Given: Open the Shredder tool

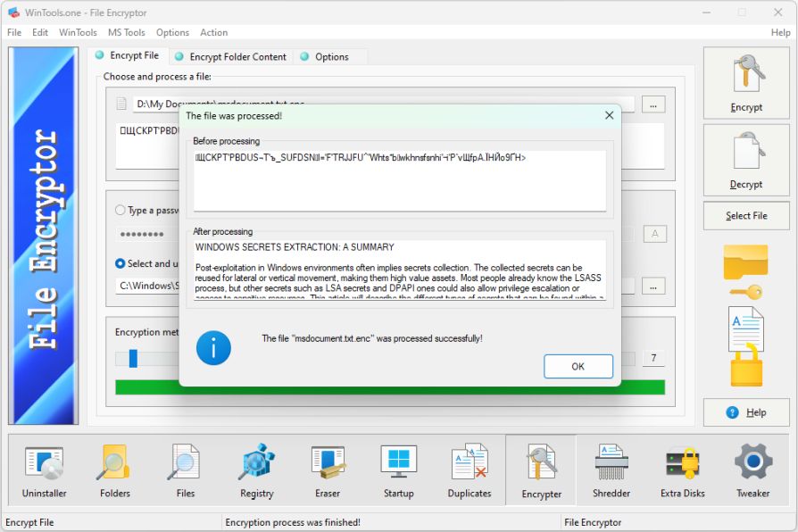Looking at the screenshot, I should (x=611, y=470).
